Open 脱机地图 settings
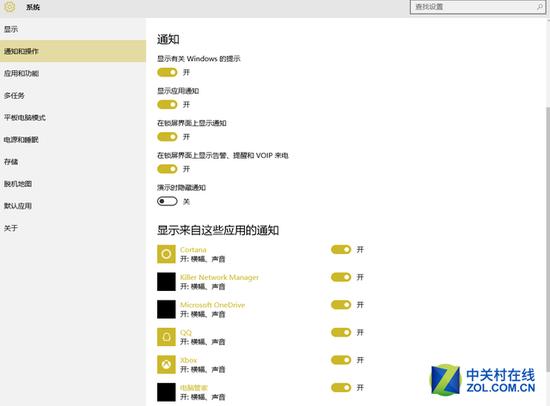 click(x=73, y=184)
